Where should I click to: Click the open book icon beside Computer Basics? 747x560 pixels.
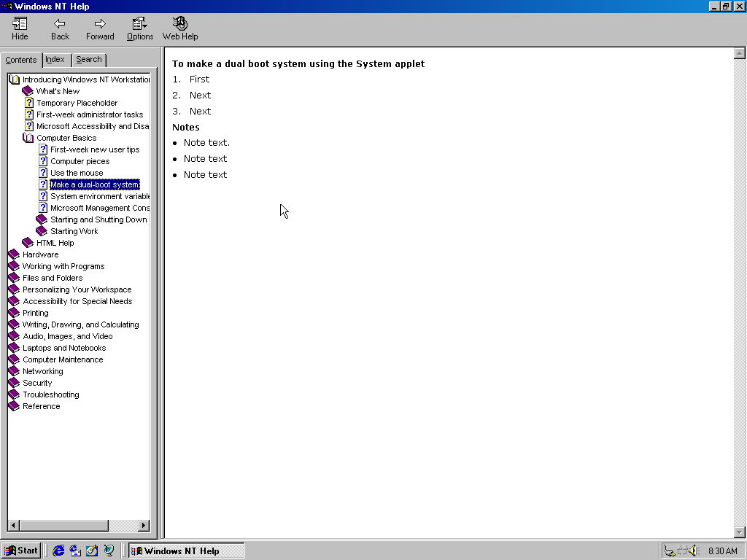(28, 138)
